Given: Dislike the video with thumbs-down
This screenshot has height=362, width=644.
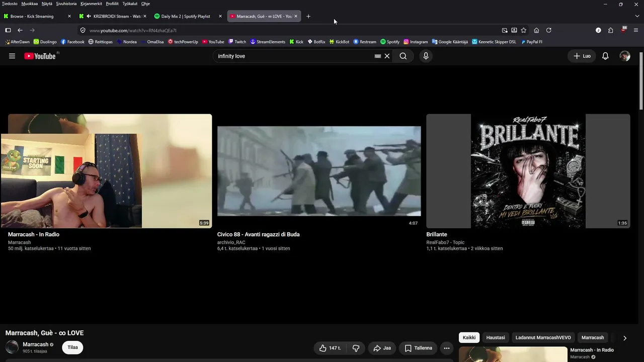Looking at the screenshot, I should (x=356, y=348).
